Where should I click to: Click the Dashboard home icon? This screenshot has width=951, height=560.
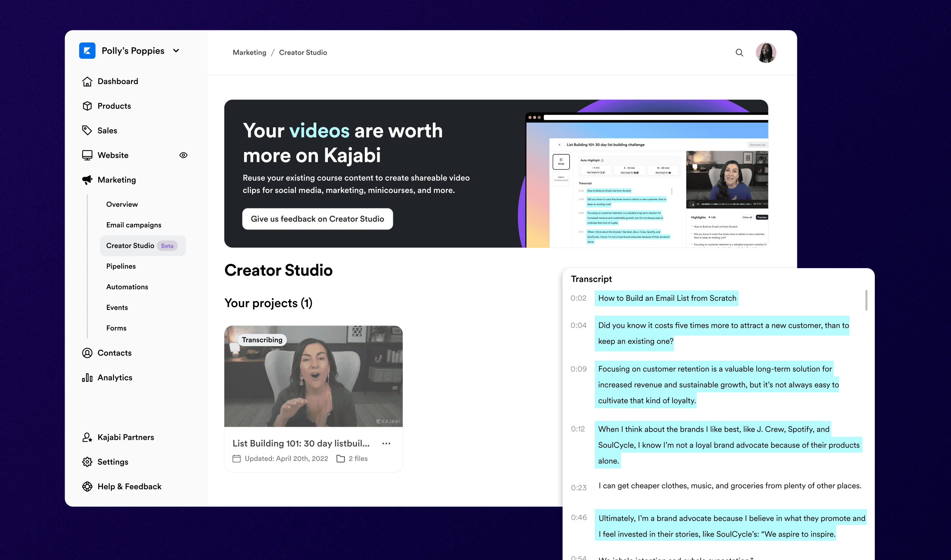(x=87, y=81)
